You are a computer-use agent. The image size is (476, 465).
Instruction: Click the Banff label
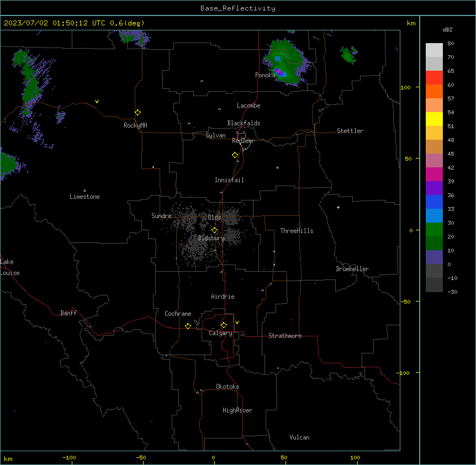point(68,313)
